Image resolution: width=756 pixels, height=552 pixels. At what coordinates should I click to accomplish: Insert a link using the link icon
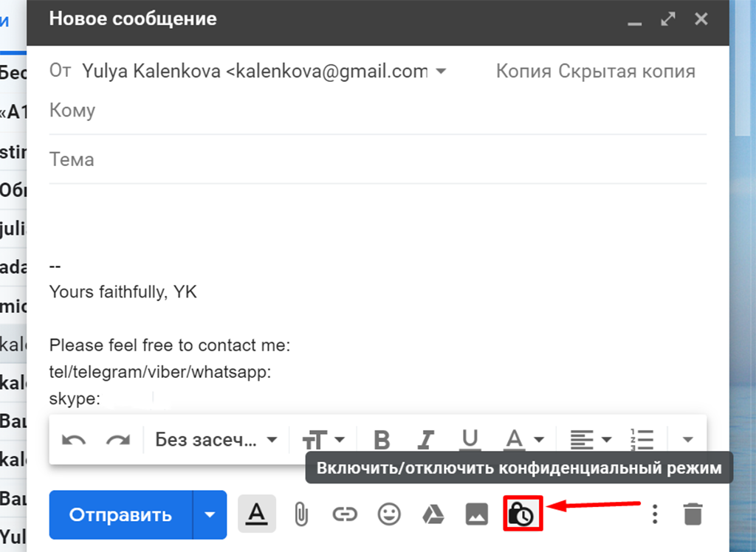(344, 514)
